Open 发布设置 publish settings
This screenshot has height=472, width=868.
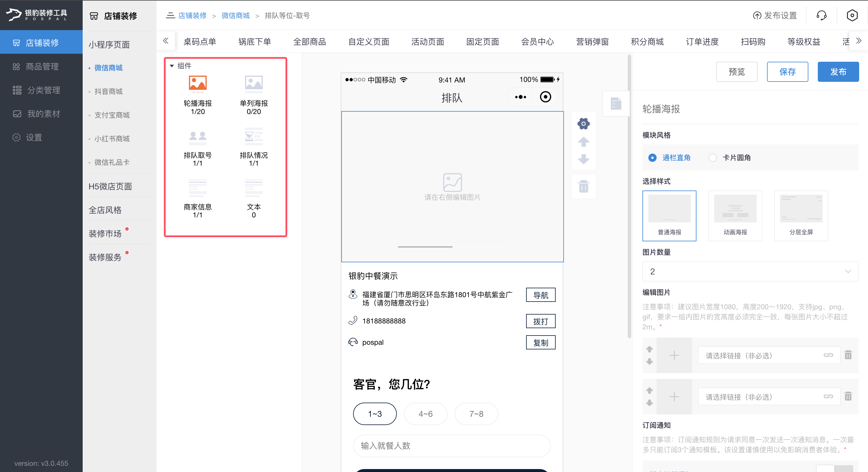click(775, 16)
